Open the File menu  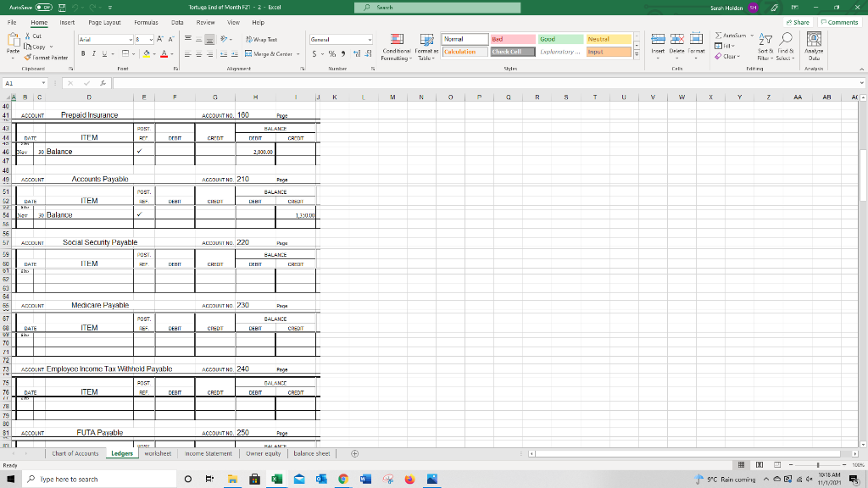[x=12, y=23]
